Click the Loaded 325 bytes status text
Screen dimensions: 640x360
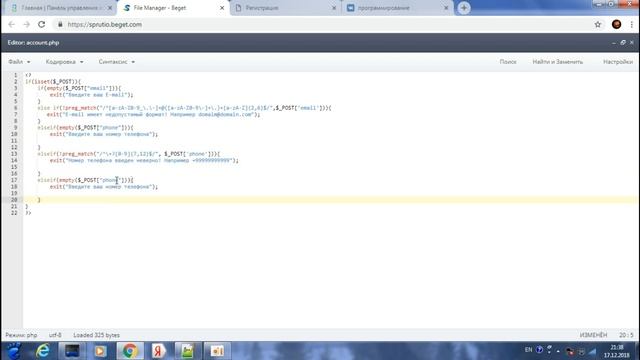96,335
